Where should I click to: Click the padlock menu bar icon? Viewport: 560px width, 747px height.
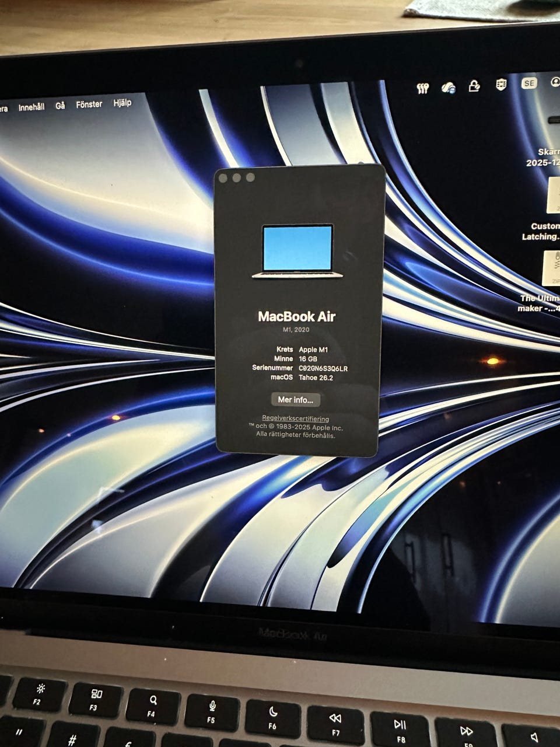click(x=474, y=86)
